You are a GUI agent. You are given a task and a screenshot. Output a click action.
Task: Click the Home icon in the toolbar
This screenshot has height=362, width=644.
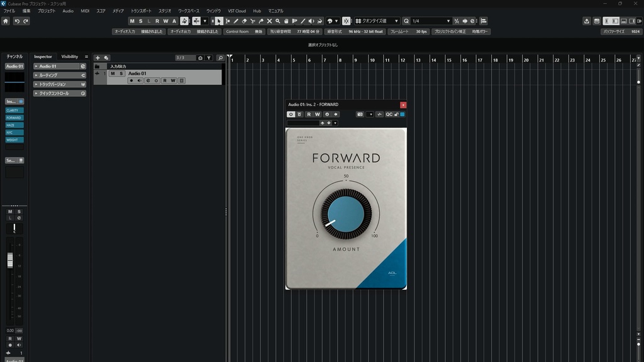click(5, 21)
